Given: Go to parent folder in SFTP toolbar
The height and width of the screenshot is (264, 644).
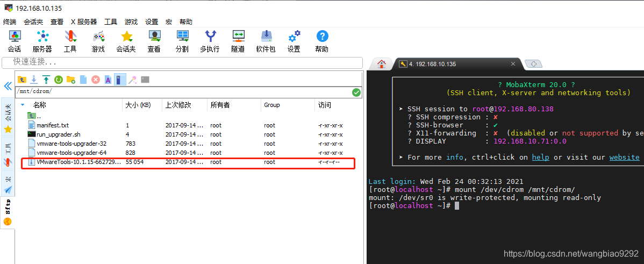Looking at the screenshot, I should 22,79.
